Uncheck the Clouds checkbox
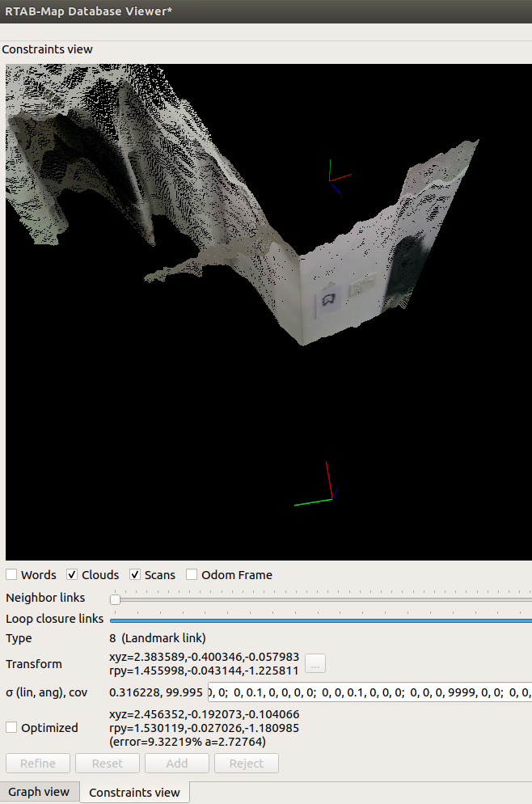The height and width of the screenshot is (804, 532). pos(72,575)
